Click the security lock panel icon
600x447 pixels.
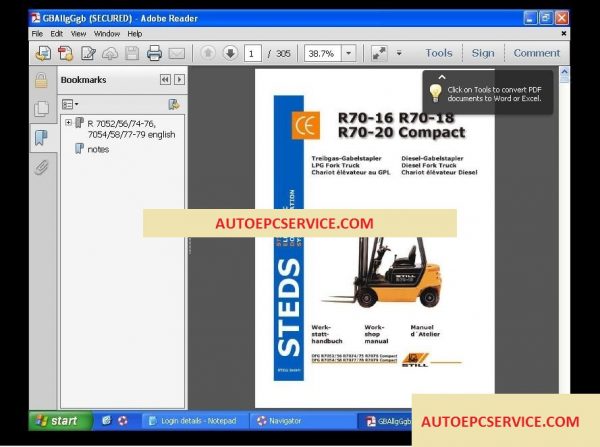click(41, 80)
